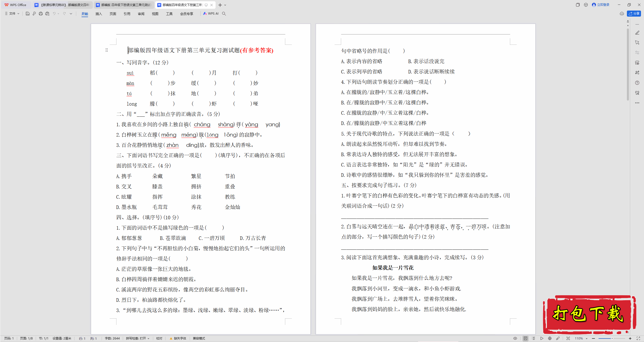Switch to 部编版 四年级下册语文第三单元测试 tab
Screen dimensions: 644x342
point(124,5)
